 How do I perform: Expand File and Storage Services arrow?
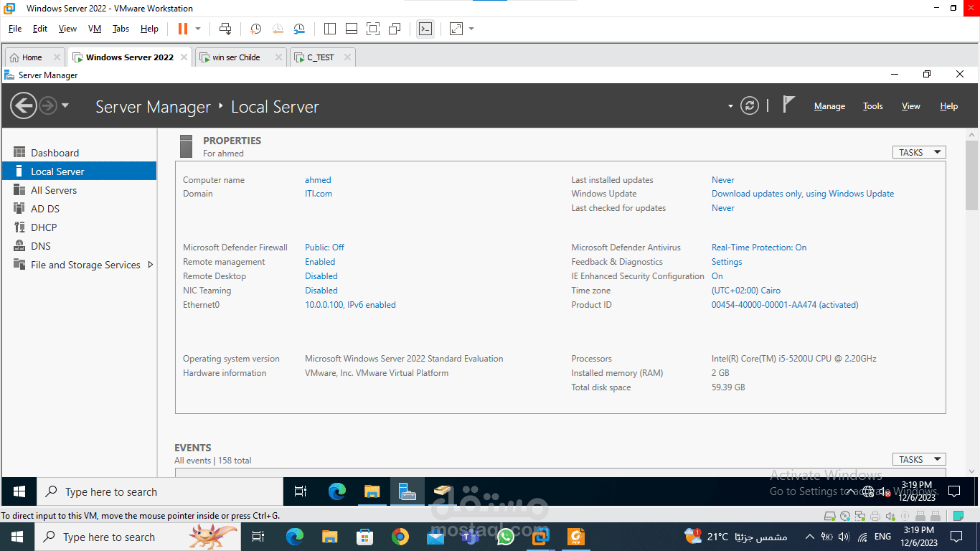(x=150, y=265)
